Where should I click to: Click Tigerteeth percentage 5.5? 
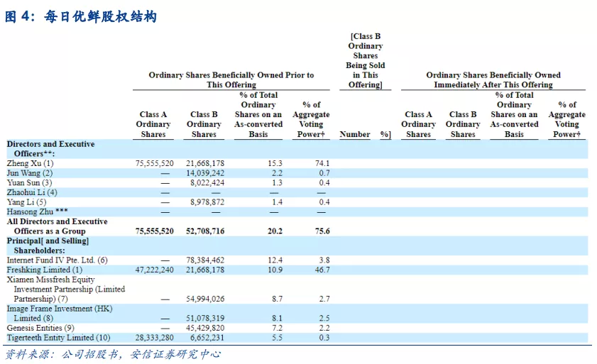coord(277,338)
